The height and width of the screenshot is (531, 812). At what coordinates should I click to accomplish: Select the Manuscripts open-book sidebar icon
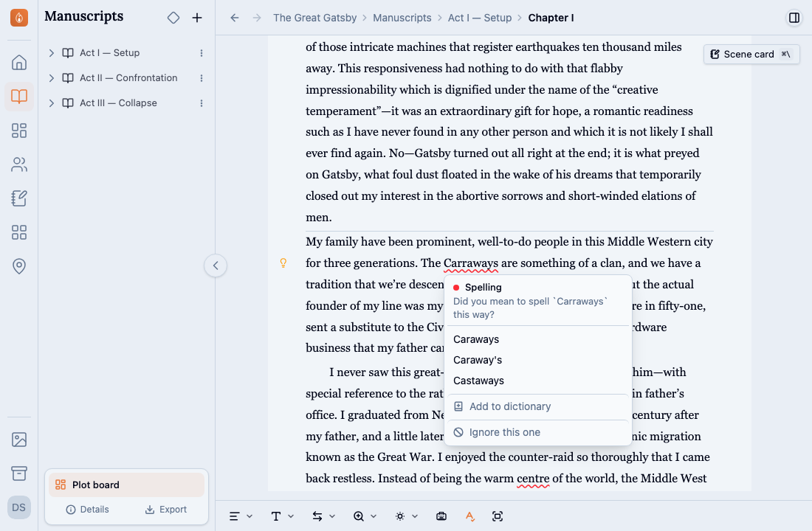pos(19,97)
